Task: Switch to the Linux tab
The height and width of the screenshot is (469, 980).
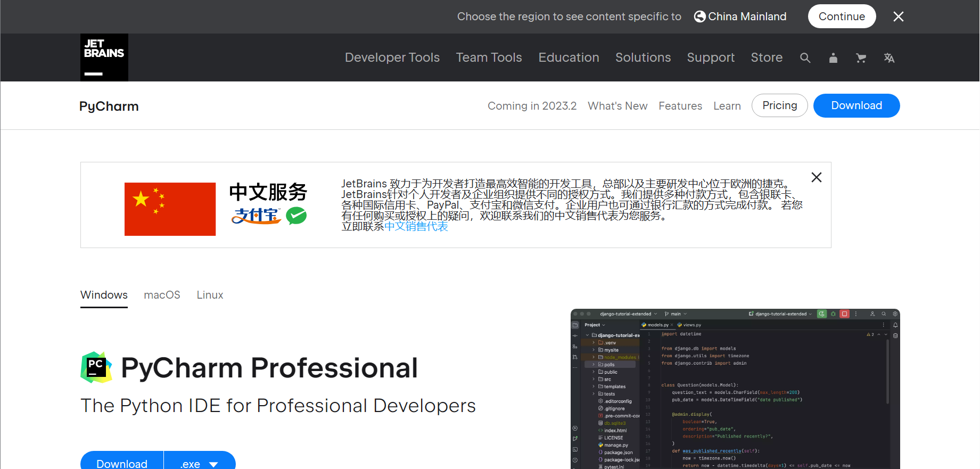Action: point(210,295)
